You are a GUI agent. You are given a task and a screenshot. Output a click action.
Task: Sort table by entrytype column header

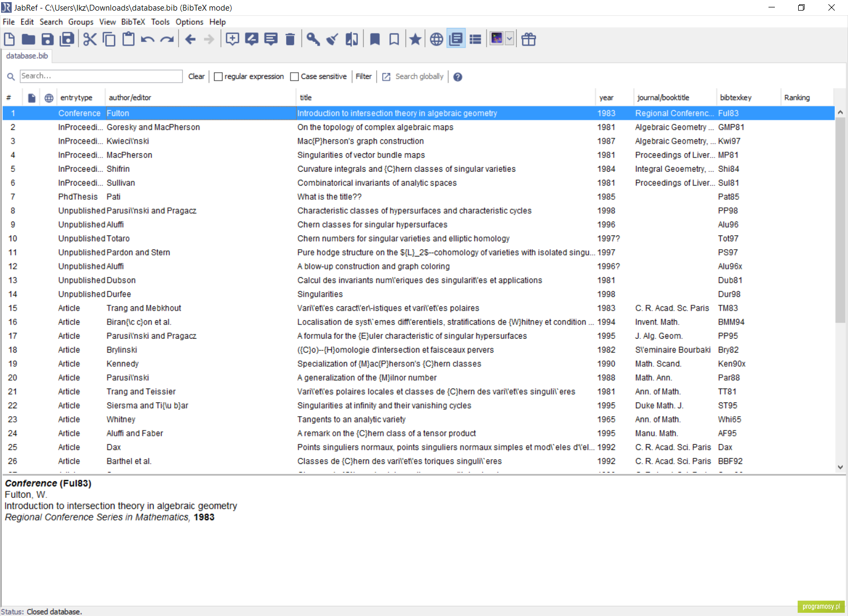80,98
